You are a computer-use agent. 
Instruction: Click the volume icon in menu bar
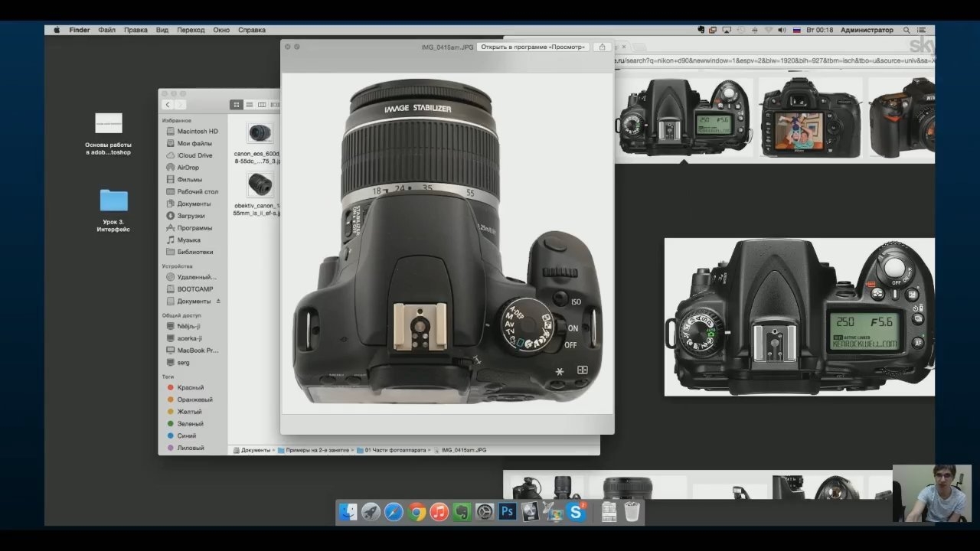coord(782,30)
